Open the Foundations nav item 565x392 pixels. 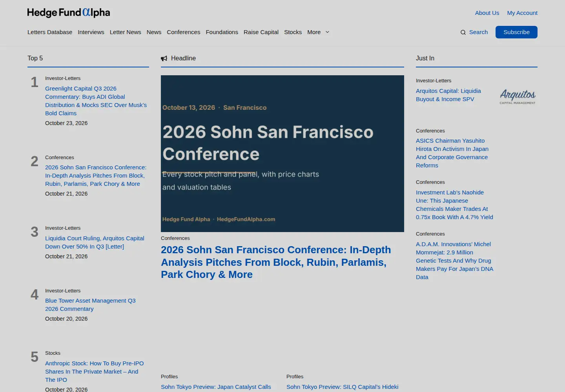(x=222, y=32)
